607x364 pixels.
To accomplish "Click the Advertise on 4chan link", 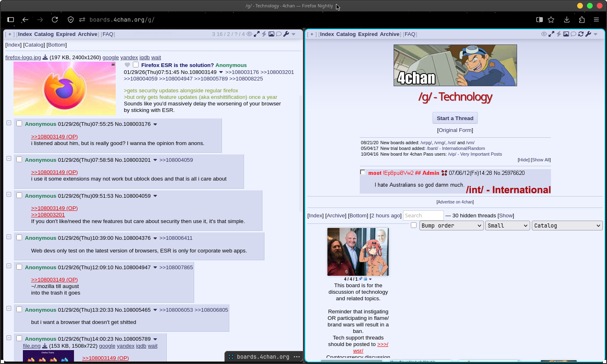I will [x=455, y=202].
